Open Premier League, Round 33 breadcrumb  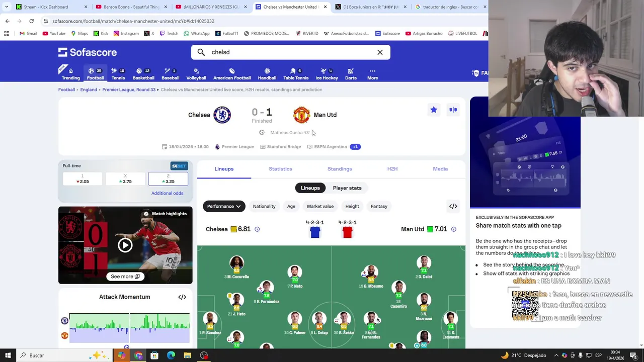(x=129, y=89)
